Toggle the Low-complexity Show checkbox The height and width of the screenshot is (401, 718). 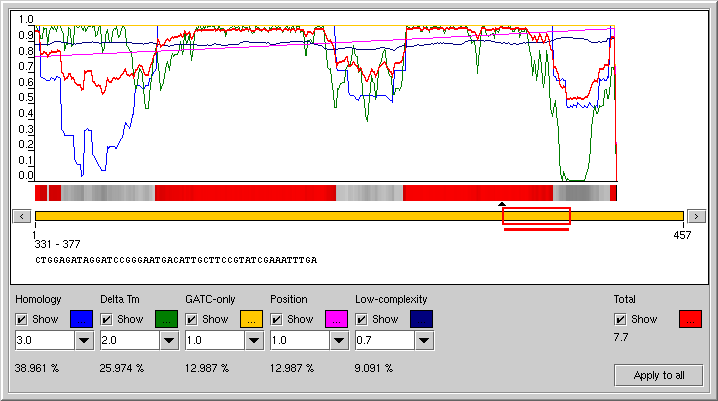coord(361,319)
